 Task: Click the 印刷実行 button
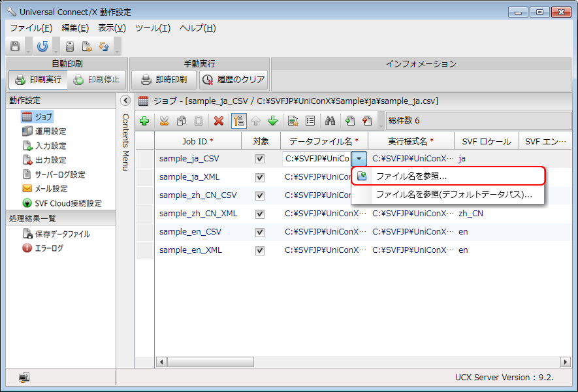(x=39, y=79)
